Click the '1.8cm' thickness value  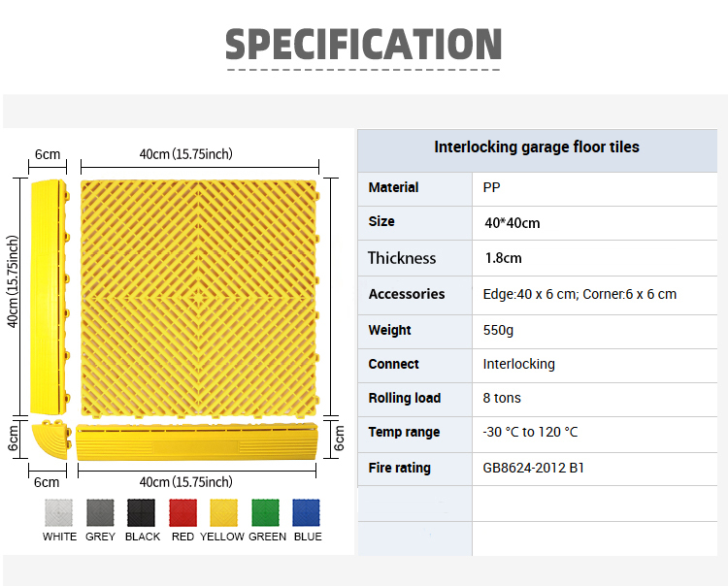click(x=503, y=258)
